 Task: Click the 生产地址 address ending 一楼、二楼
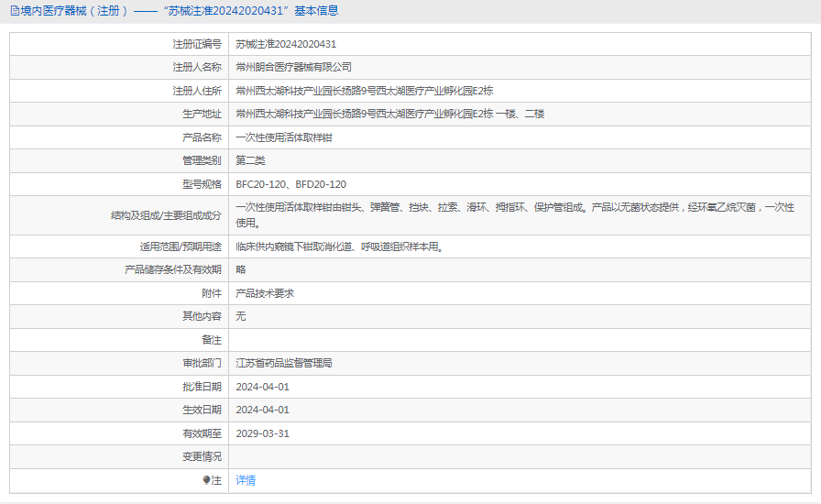390,114
